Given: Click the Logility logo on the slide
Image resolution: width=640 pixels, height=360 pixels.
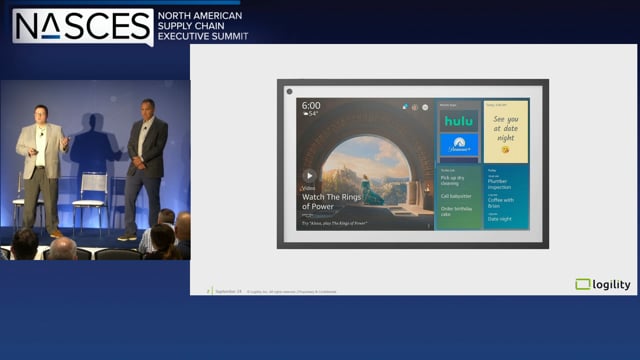Looking at the screenshot, I should point(603,284).
